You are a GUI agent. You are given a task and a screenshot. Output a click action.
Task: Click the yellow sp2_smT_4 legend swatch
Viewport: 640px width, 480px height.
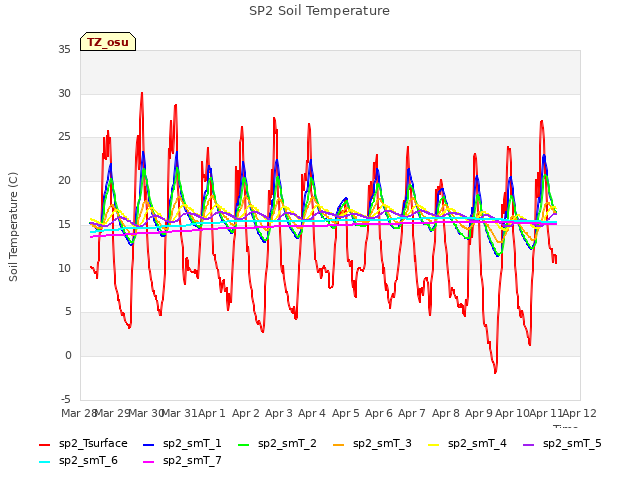click(x=433, y=444)
